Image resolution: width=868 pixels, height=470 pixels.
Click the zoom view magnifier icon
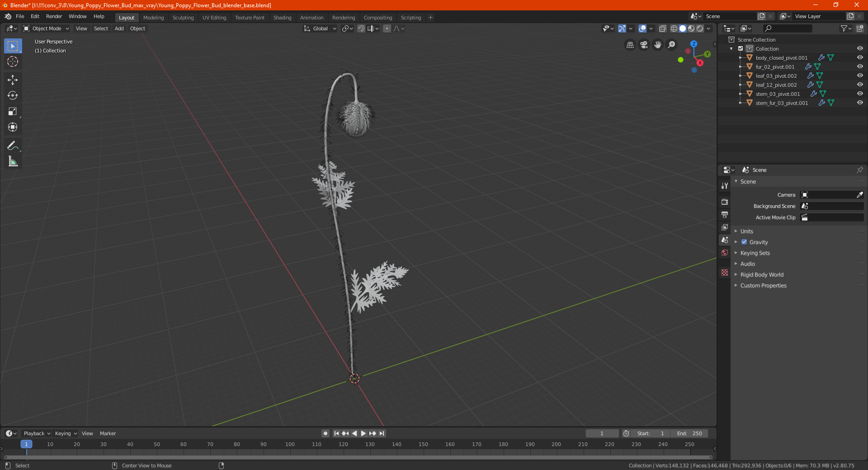pyautogui.click(x=672, y=45)
